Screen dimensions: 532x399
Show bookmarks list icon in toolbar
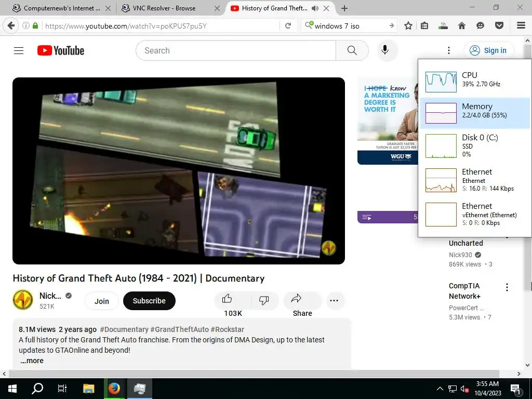[x=424, y=26]
